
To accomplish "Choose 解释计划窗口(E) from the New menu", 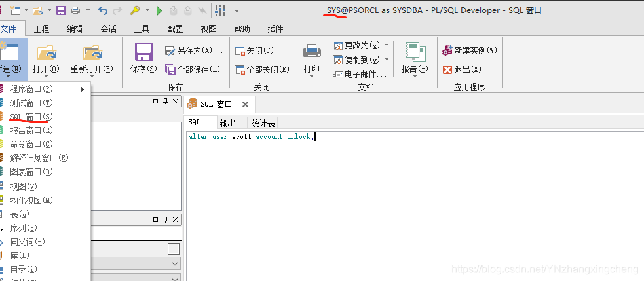I will pyautogui.click(x=45, y=158).
